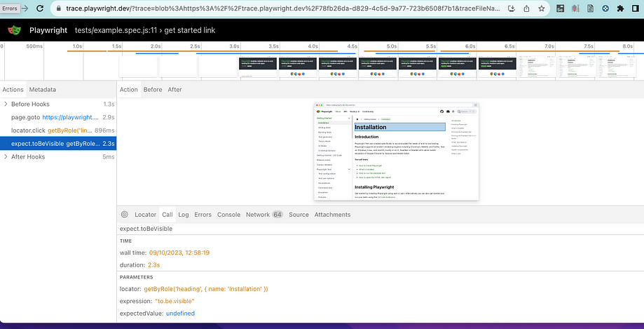Viewport: 644px width, 329px height.
Task: Open the Extensions puzzle piece menu
Action: tap(621, 8)
